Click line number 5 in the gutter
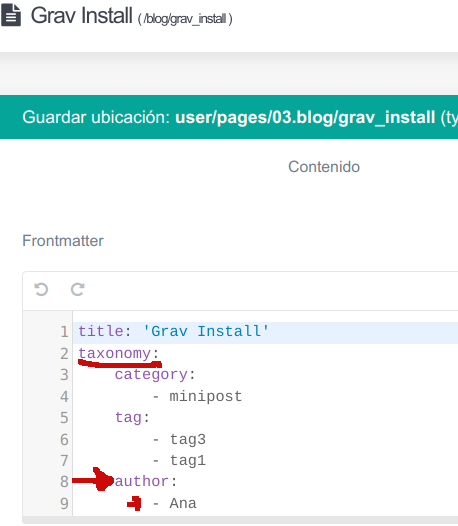Screen dimensions: 458x526 coord(64,418)
